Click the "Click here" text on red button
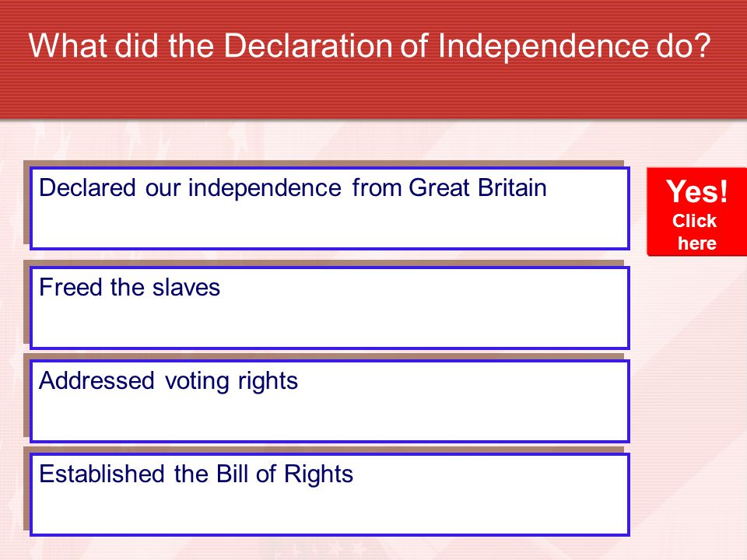 pyautogui.click(x=695, y=232)
